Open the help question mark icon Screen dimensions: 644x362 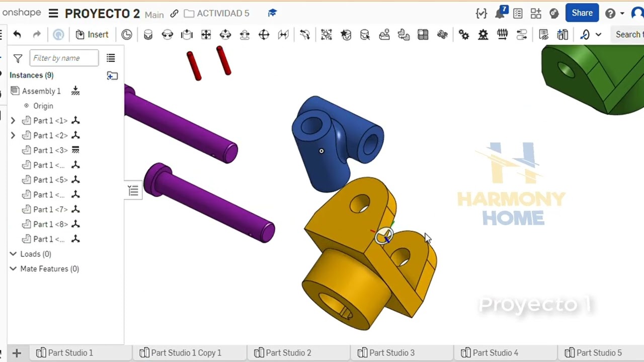610,13
